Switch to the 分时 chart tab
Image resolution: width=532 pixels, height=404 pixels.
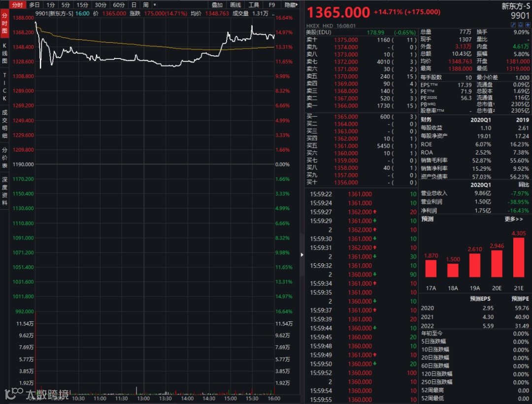pyautogui.click(x=17, y=5)
